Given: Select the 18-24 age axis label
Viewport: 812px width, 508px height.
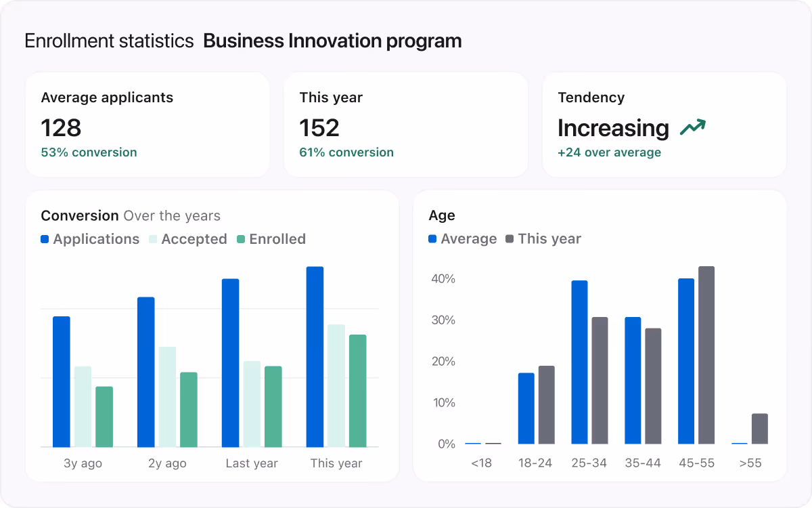Looking at the screenshot, I should point(536,464).
